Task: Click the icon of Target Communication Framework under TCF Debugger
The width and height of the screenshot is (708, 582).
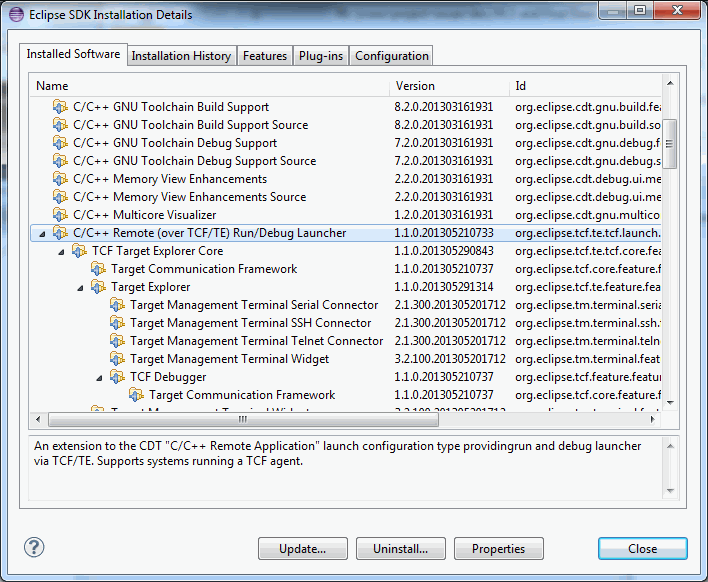Action: tap(136, 395)
